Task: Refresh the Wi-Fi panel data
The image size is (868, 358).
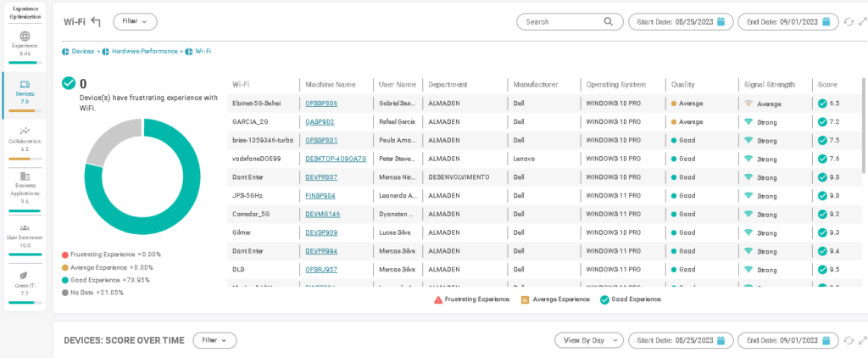Action: coord(849,22)
